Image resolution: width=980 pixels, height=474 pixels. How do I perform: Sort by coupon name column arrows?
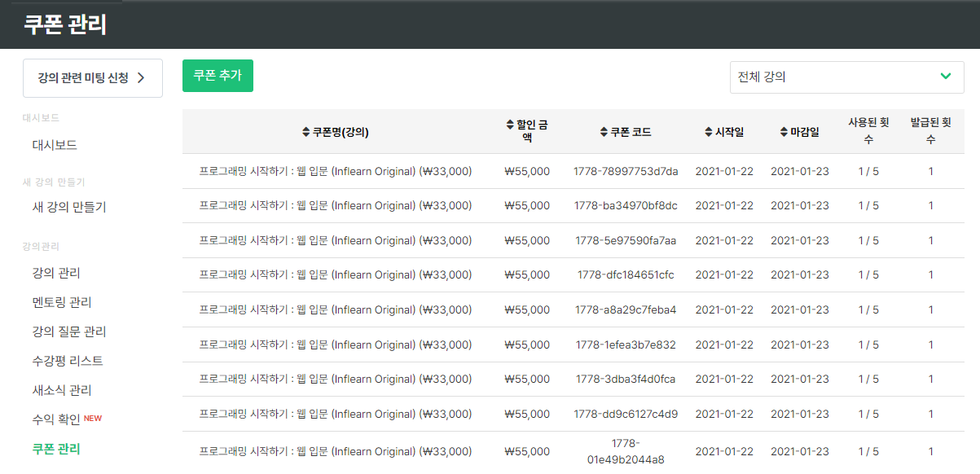pos(306,132)
